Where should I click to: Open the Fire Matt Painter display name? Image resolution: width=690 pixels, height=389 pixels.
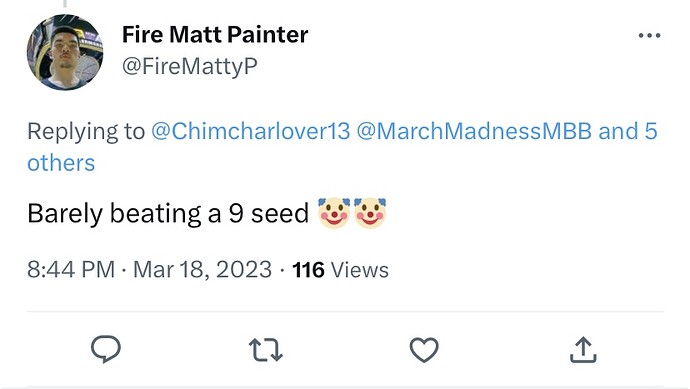click(x=215, y=34)
